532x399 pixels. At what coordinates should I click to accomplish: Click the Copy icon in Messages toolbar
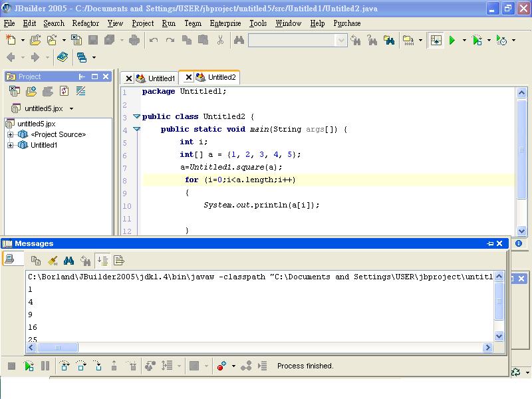(36, 261)
